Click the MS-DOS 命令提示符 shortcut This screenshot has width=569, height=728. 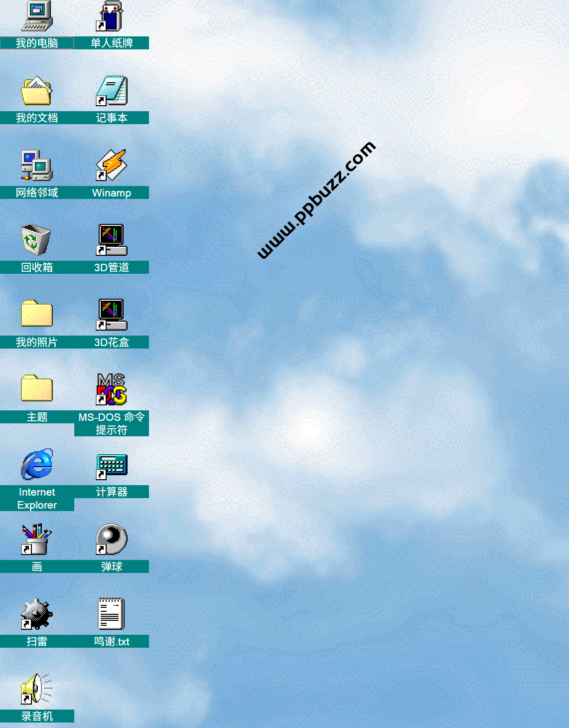click(112, 390)
